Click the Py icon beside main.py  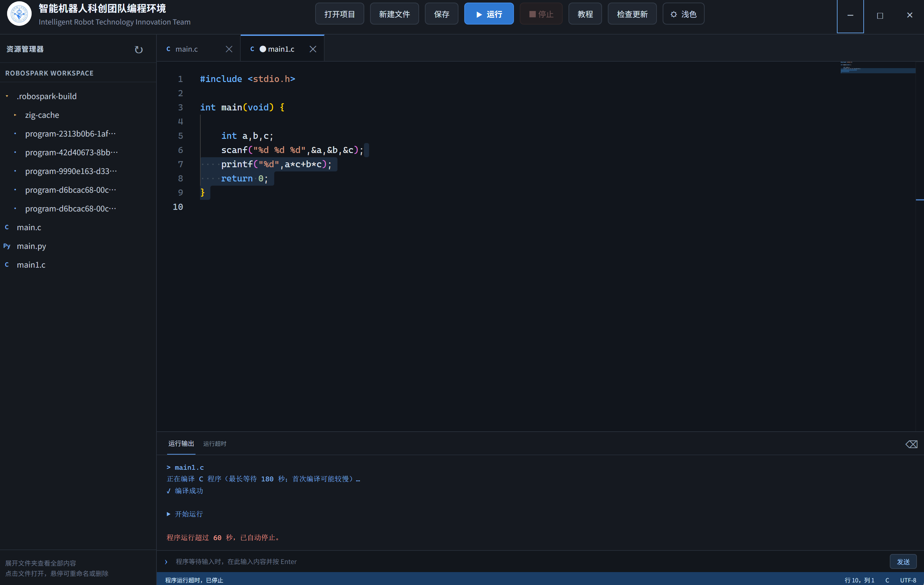7,246
